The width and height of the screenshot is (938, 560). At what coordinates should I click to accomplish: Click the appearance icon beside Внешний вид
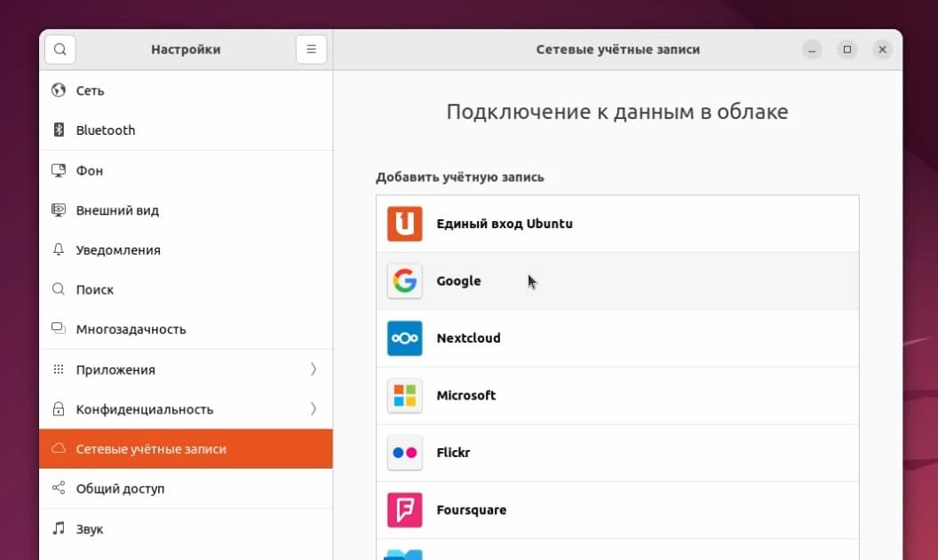coord(59,209)
